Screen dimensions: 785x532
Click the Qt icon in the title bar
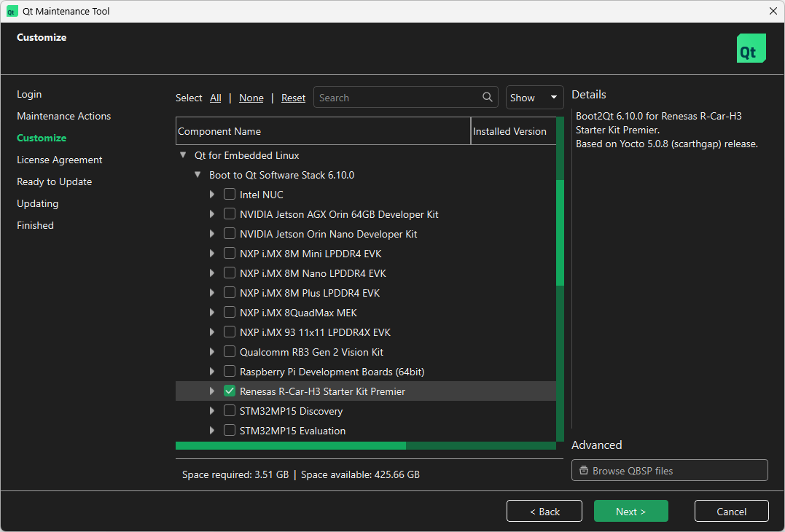13,11
